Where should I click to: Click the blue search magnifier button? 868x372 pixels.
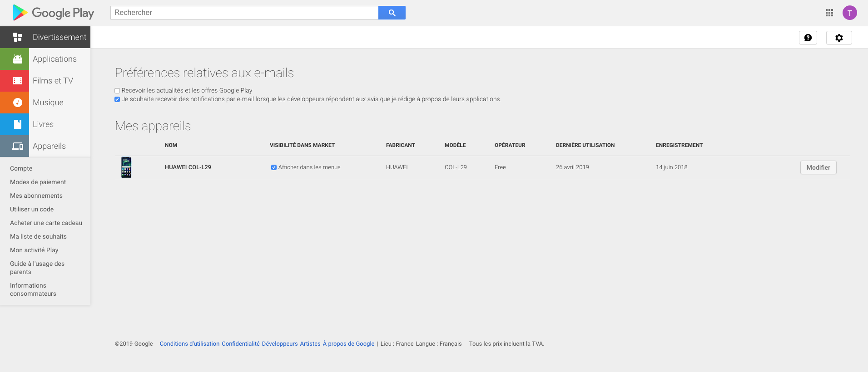click(x=392, y=13)
